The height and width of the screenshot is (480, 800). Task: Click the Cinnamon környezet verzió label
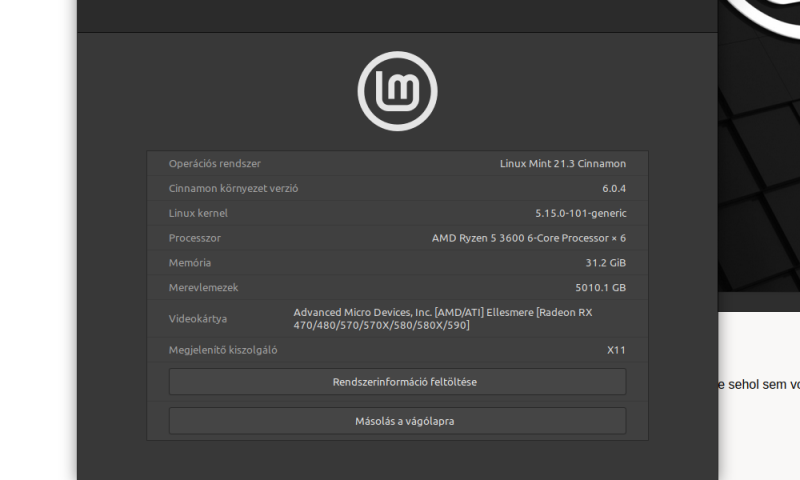[x=233, y=188]
